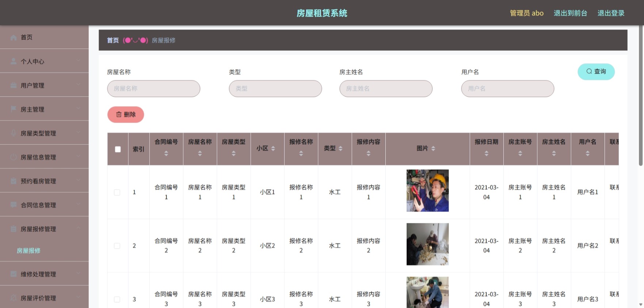
Task: Sort table by 房主账号 column arrows
Action: (520, 154)
